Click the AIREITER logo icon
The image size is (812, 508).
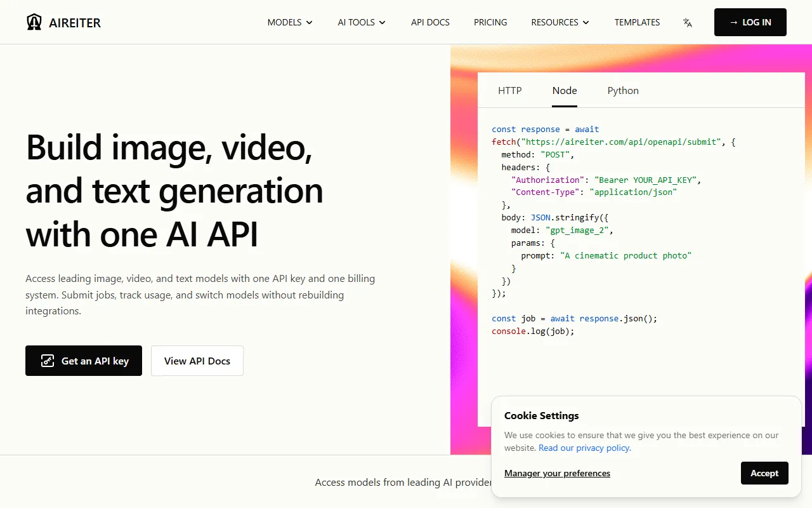click(x=34, y=22)
